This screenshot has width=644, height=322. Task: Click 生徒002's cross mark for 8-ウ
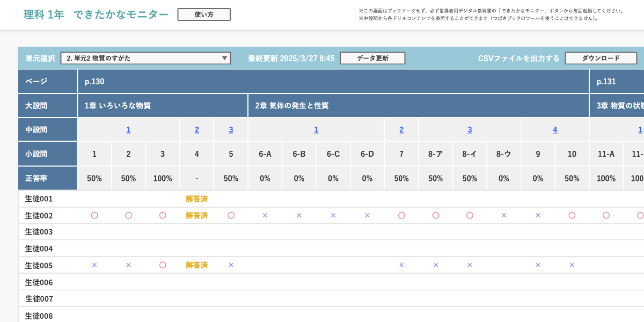(503, 215)
